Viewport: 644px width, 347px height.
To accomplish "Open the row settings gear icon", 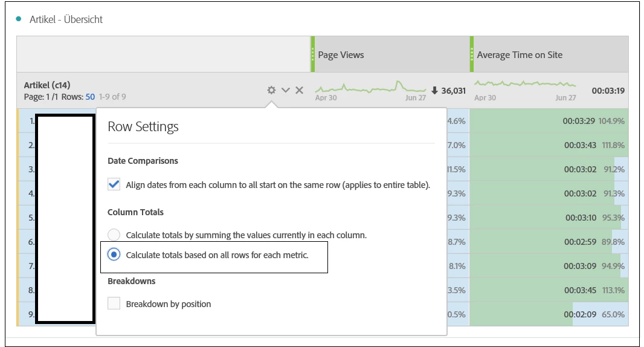I will 271,90.
